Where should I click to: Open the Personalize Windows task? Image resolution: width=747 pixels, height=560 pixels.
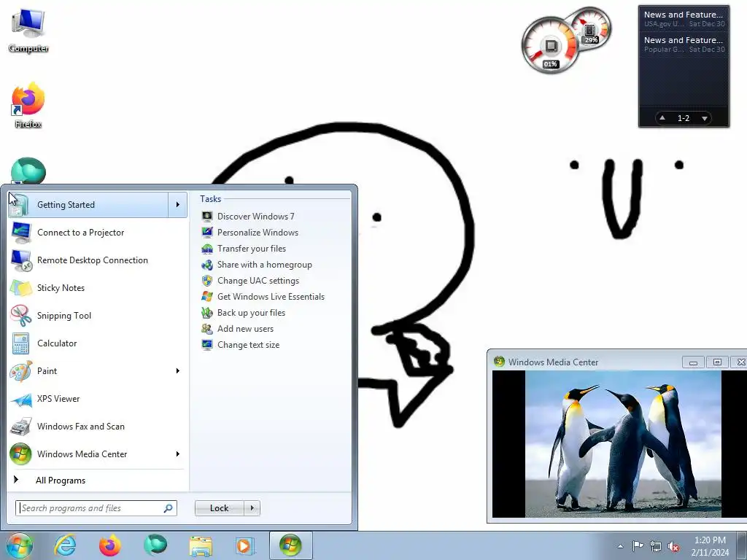pos(258,233)
